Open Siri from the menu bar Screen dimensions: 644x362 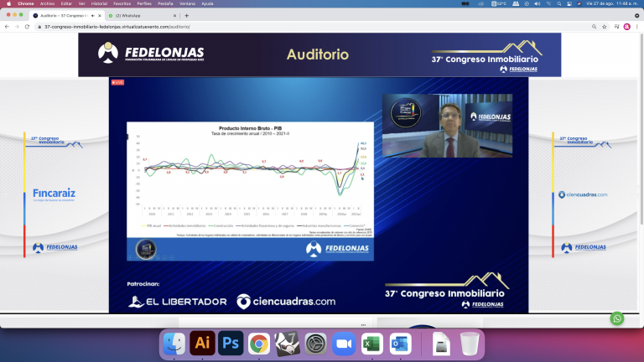[579, 3]
